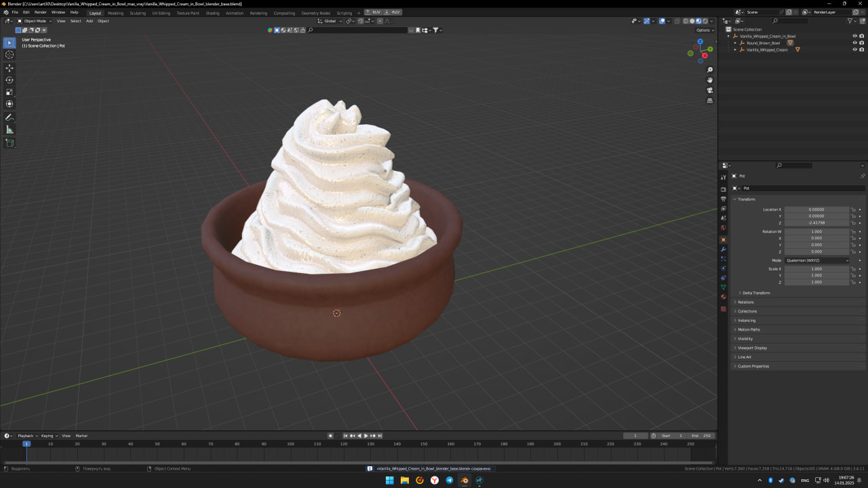Image resolution: width=868 pixels, height=488 pixels.
Task: Switch to the Shading workspace tab
Action: [x=212, y=13]
